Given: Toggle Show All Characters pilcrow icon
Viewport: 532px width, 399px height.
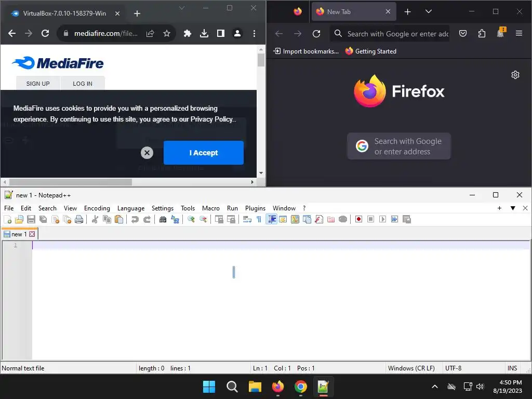Looking at the screenshot, I should 259,219.
